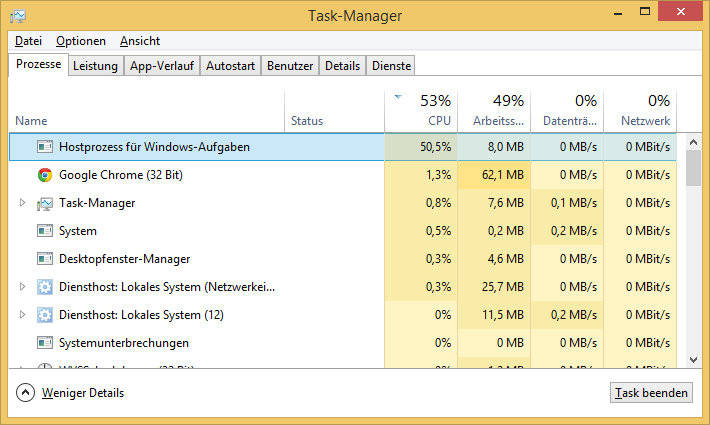Expand Diensthost: Lokales System (Netzwerkei...) group
Image resolution: width=710 pixels, height=425 pixels.
point(22,287)
